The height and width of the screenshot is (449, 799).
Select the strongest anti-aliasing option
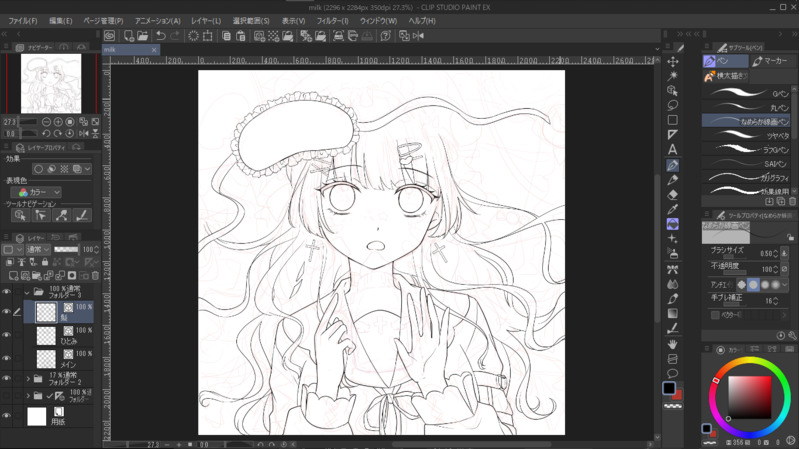pyautogui.click(x=776, y=284)
